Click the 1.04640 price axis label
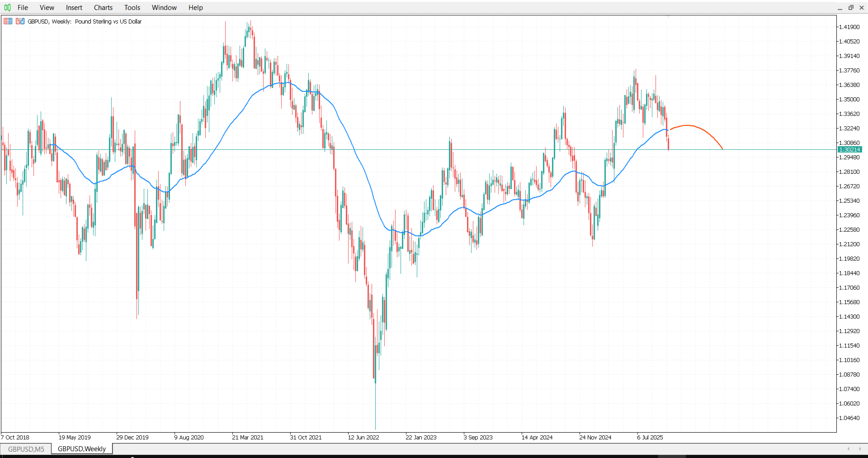 [x=849, y=418]
